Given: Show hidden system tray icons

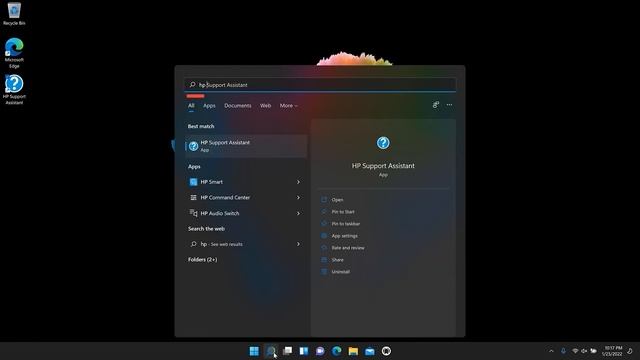Looking at the screenshot, I should pos(551,351).
